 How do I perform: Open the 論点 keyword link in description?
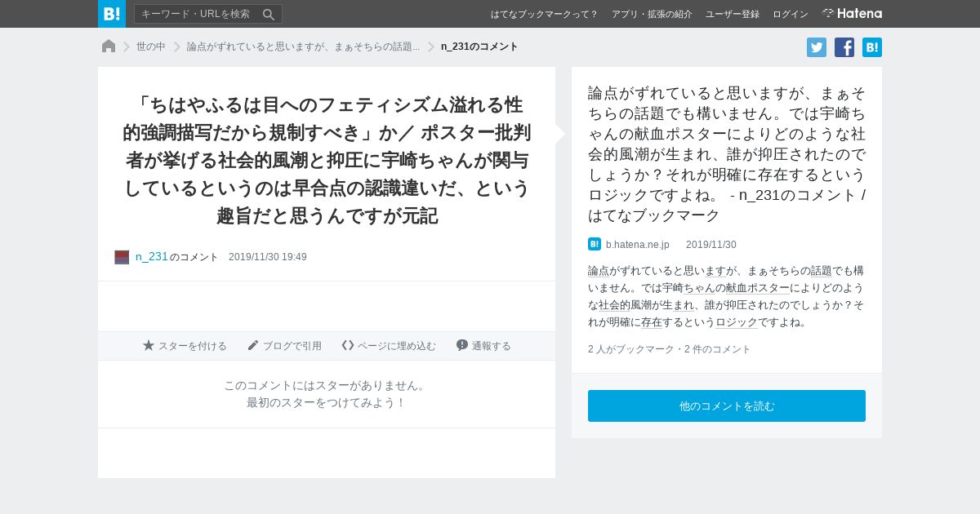(x=599, y=270)
